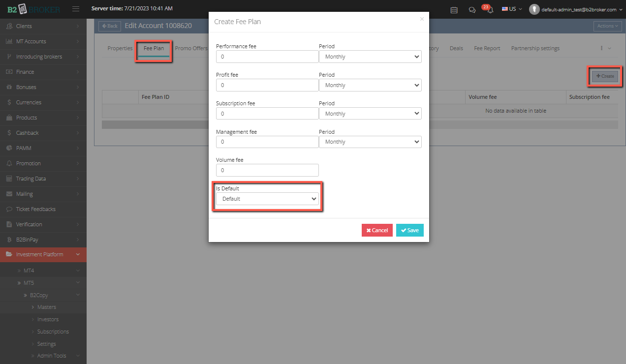Screen dimensions: 626x364
Task: Cancel the Create Fee Plan dialog
Action: coord(377,230)
